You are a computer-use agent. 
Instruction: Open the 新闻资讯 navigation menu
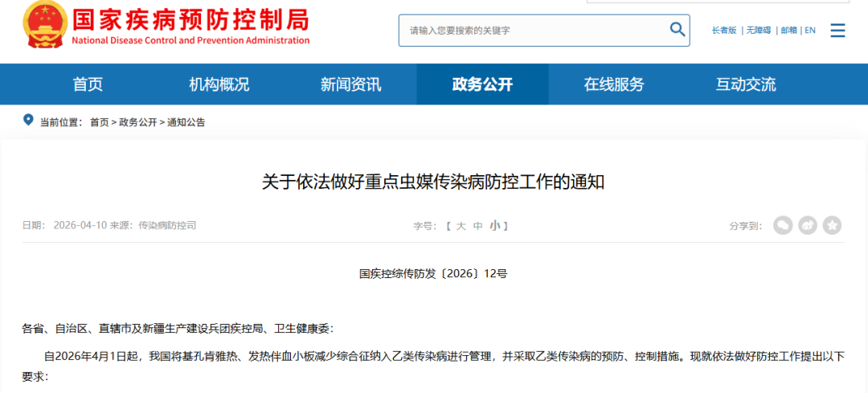350,84
